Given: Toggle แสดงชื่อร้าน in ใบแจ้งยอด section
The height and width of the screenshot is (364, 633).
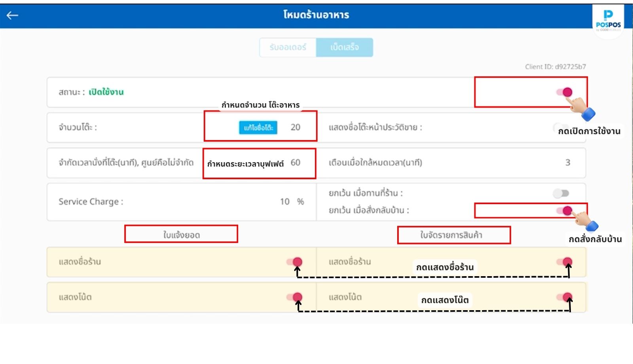Looking at the screenshot, I should click(294, 262).
